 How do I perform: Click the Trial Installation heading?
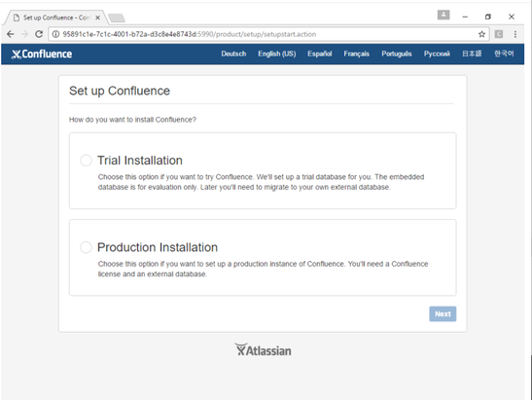140,161
